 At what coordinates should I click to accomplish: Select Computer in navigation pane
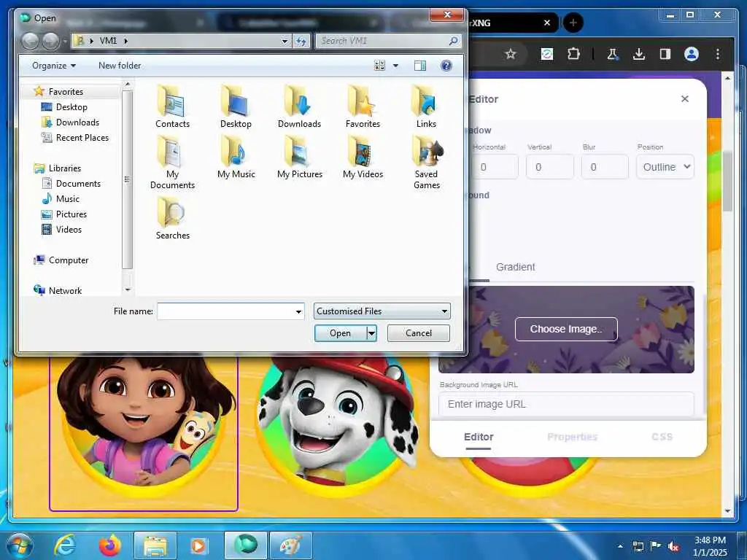pyautogui.click(x=68, y=260)
